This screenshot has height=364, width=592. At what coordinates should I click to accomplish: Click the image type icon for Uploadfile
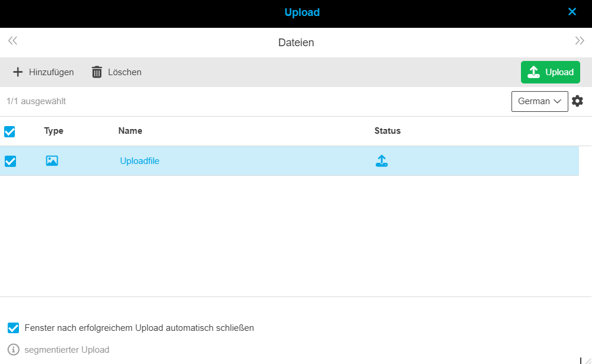(x=52, y=160)
